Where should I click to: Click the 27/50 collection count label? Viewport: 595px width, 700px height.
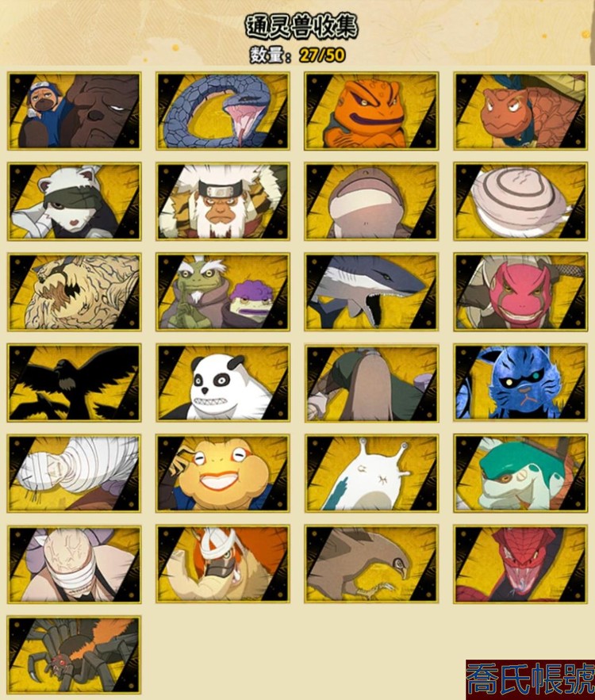[x=322, y=55]
